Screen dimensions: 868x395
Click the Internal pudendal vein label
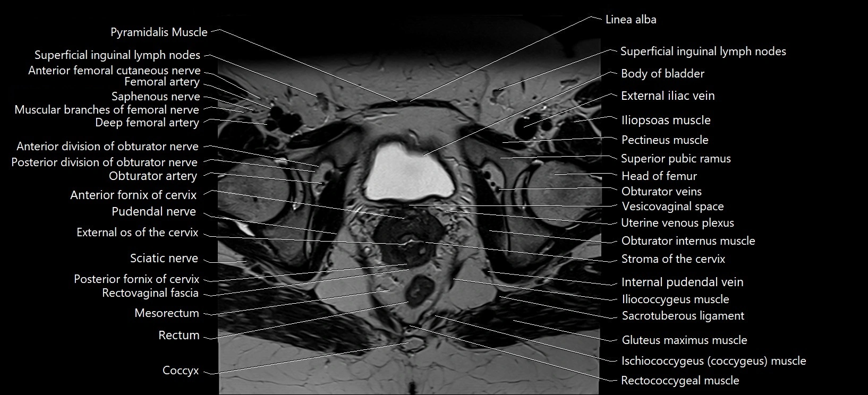[683, 282]
